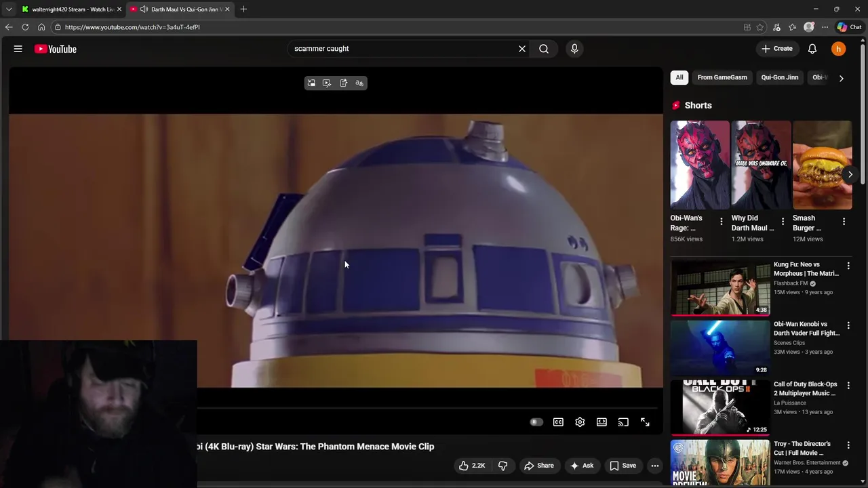Add this page to favorites with the star
Screen dimensions: 868x488
point(760,27)
